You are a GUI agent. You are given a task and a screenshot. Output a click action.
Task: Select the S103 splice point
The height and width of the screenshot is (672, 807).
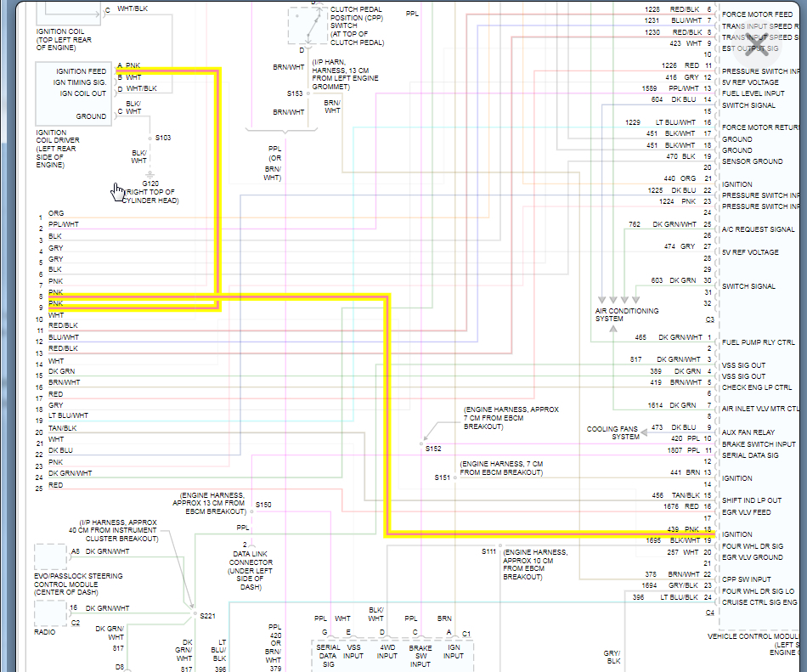(x=150, y=138)
